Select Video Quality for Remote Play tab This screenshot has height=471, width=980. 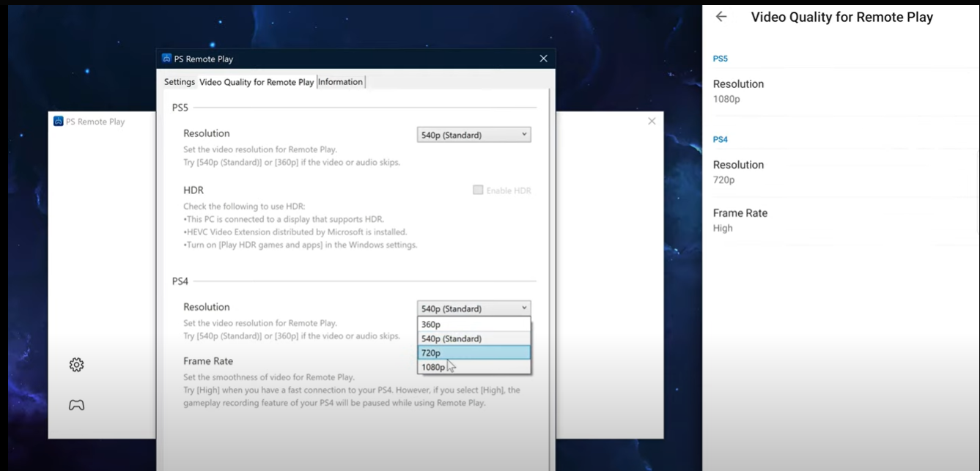[x=257, y=82]
